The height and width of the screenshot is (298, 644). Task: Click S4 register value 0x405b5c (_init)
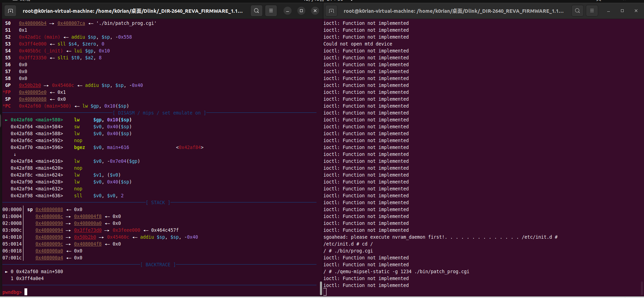tap(41, 51)
